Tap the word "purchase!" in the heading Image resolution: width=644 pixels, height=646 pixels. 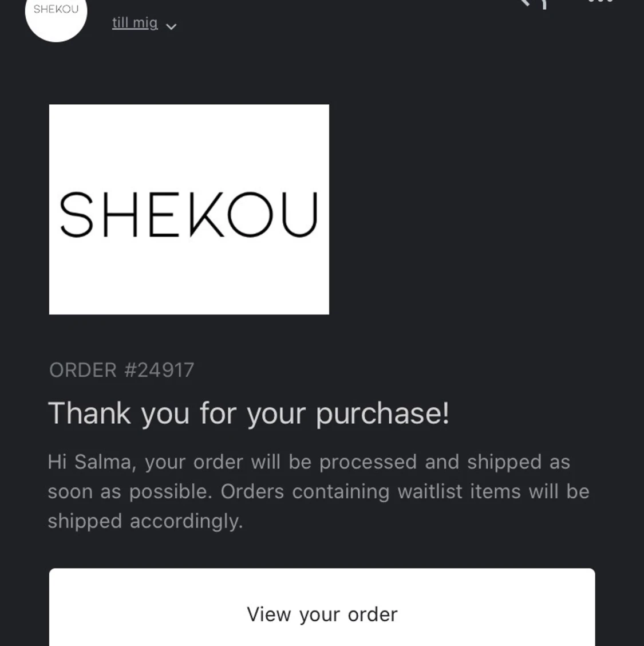pos(382,413)
